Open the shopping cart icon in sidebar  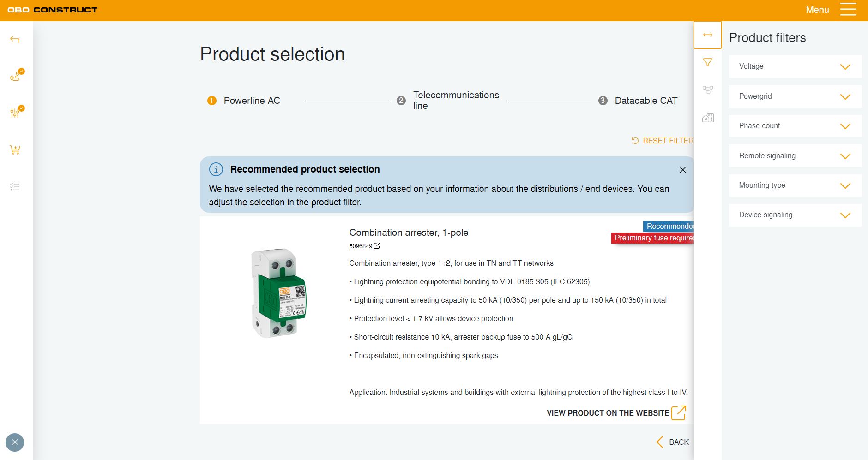point(15,150)
